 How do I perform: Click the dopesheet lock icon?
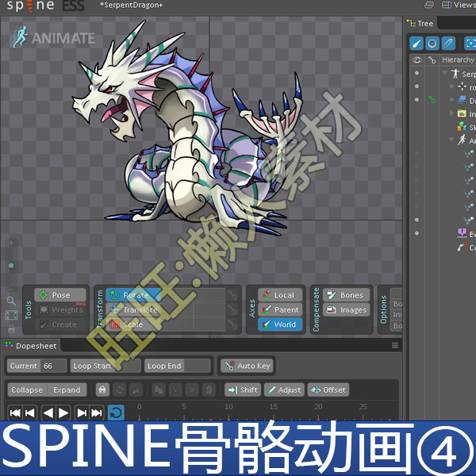(102, 390)
